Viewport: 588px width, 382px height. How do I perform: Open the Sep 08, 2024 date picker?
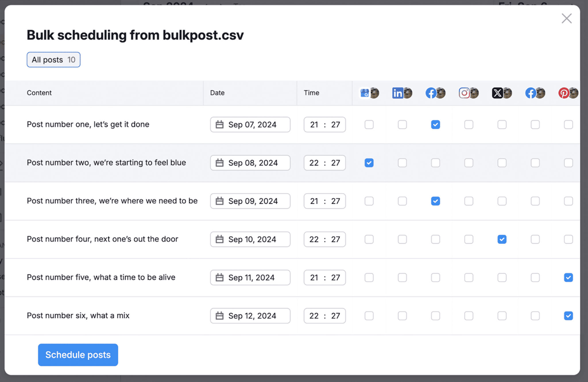click(250, 163)
